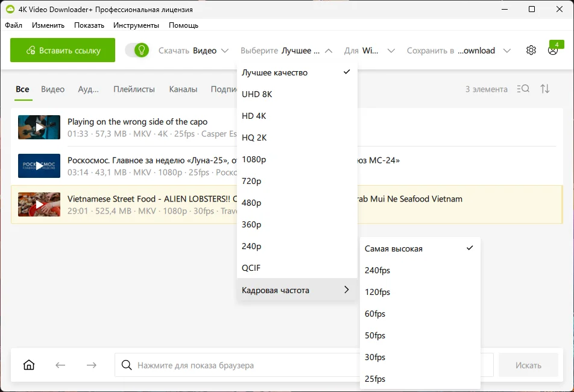Click the browser back arrow

60,365
